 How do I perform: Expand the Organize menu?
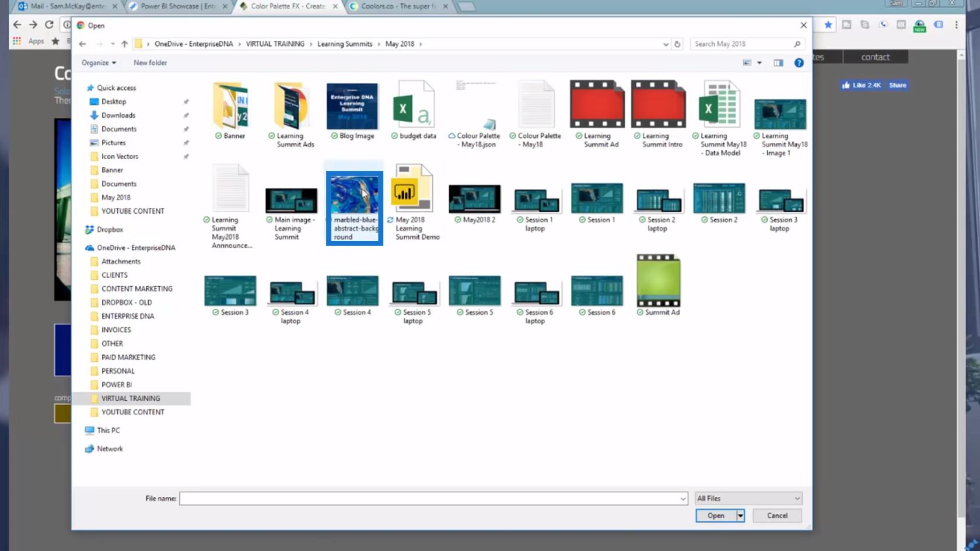pyautogui.click(x=99, y=62)
